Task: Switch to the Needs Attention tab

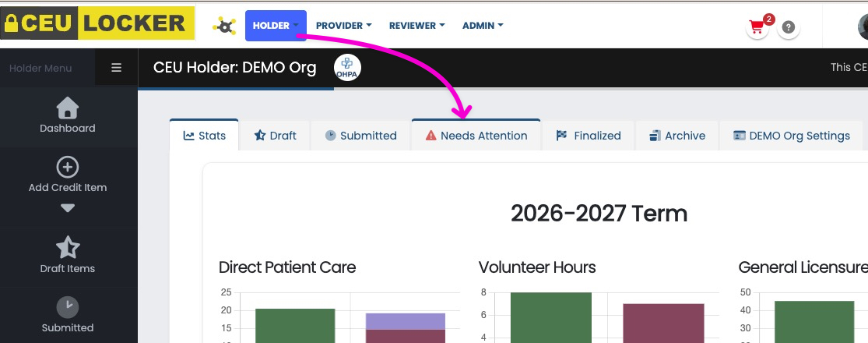Action: pyautogui.click(x=476, y=136)
